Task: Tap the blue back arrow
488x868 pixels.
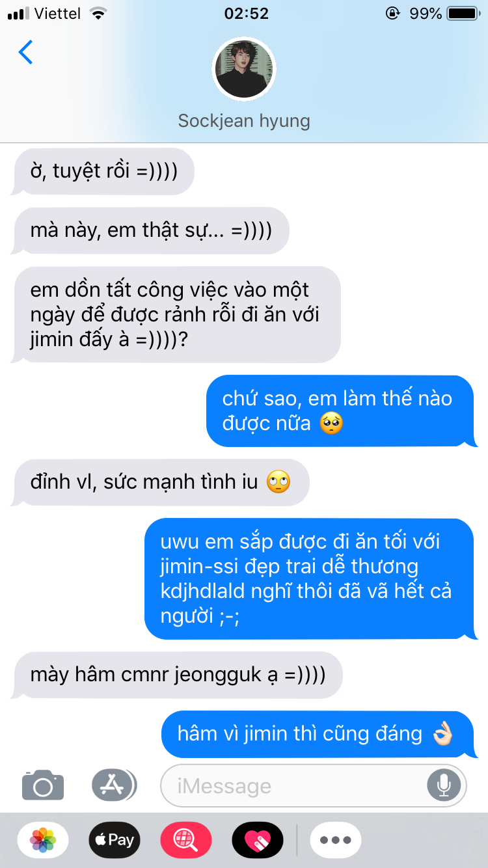Action: (25, 52)
